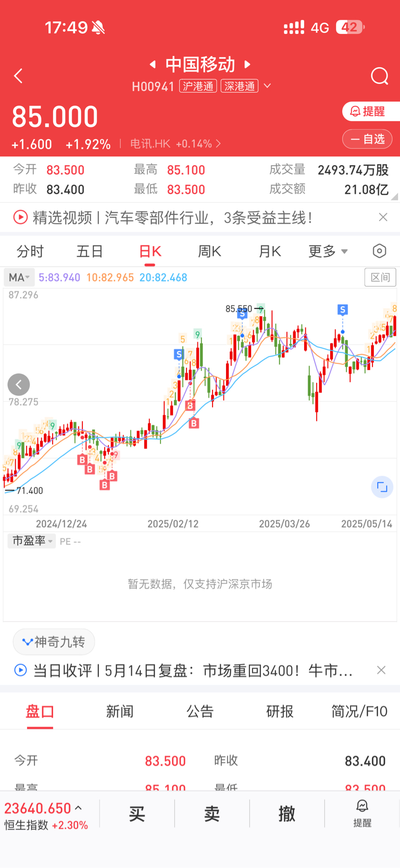
Task: Open the 研报 tab
Action: (x=280, y=711)
